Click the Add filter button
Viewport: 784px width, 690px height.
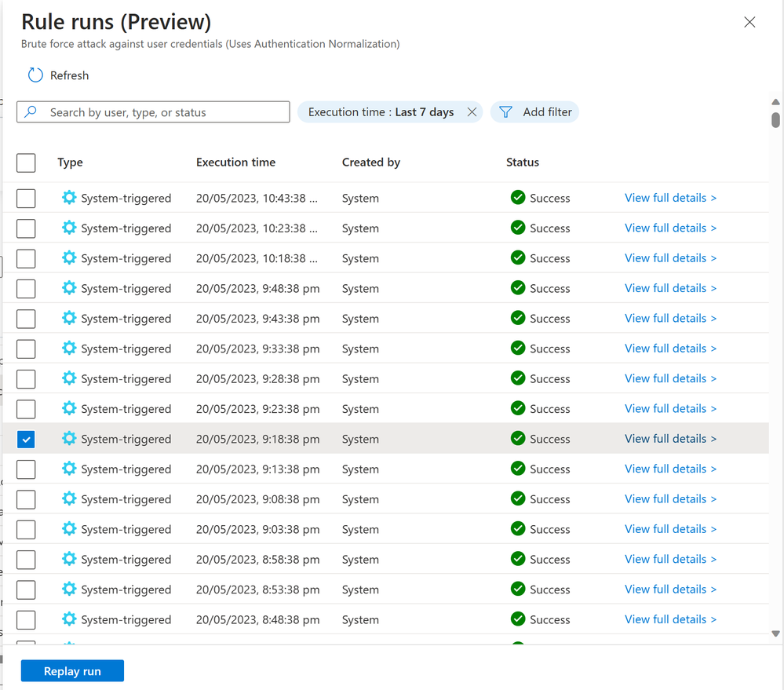[534, 112]
